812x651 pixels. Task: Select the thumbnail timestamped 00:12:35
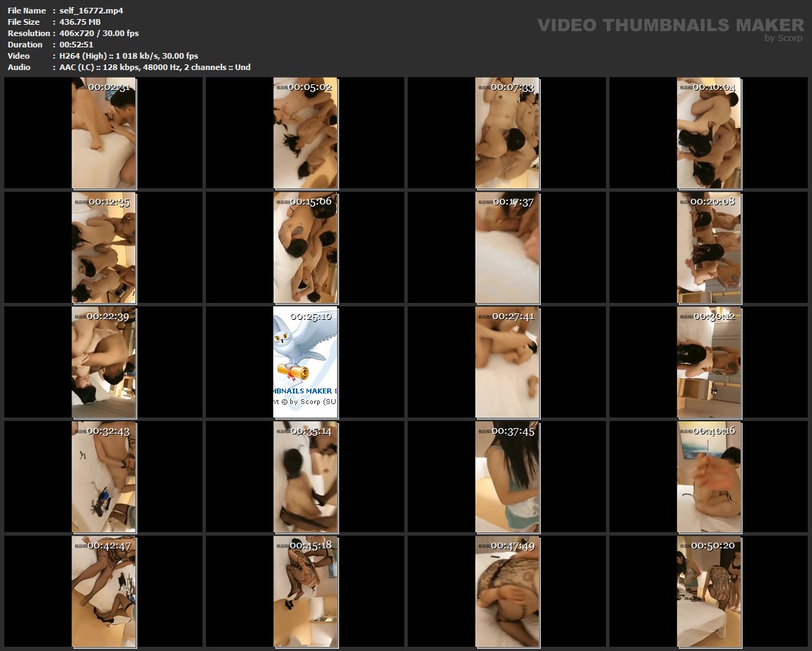pos(103,248)
